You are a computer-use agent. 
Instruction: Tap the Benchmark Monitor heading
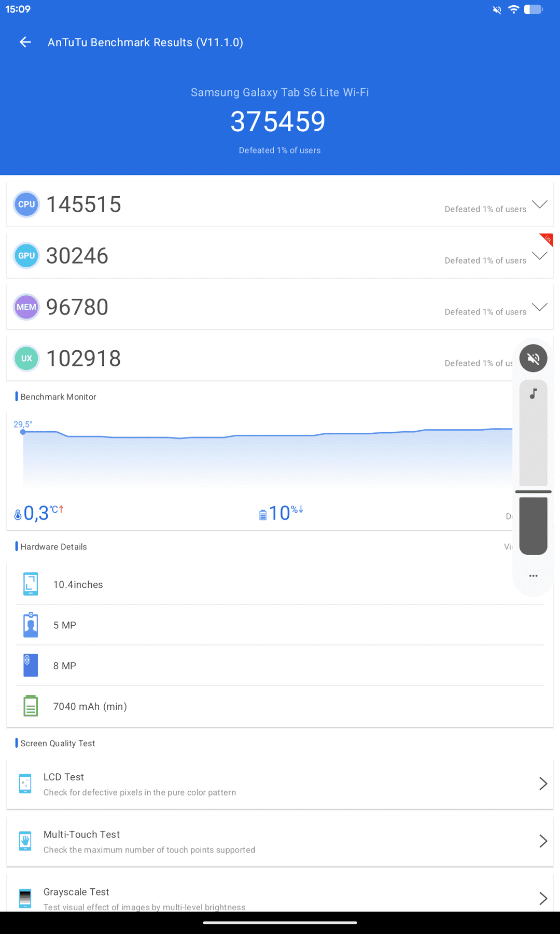[x=58, y=397]
